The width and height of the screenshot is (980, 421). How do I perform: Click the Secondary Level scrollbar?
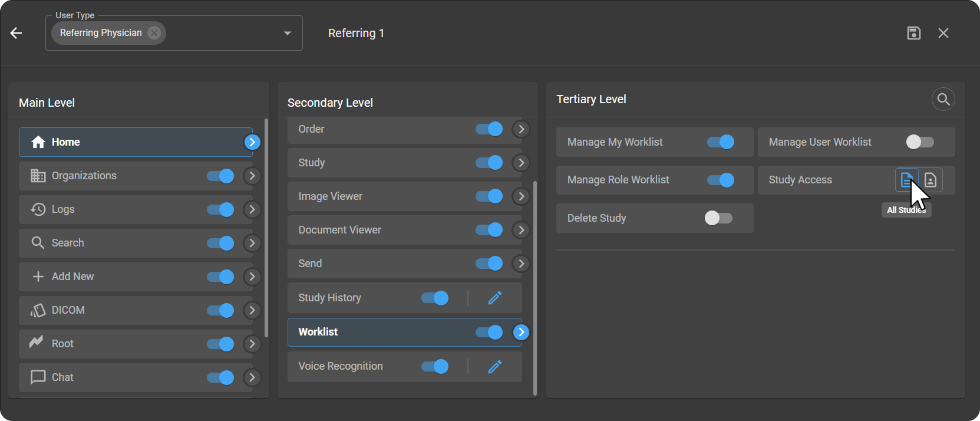pos(535,288)
